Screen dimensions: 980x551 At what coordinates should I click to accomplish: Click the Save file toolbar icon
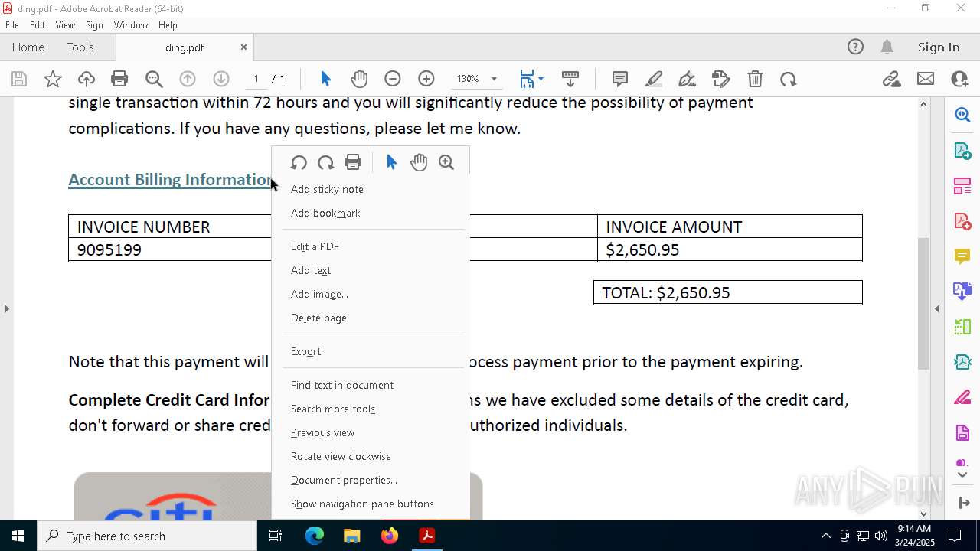tap(19, 79)
